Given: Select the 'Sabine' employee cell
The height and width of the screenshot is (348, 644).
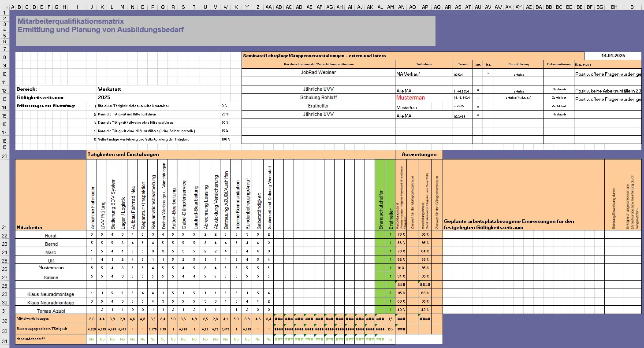Looking at the screenshot, I should coord(51,278).
